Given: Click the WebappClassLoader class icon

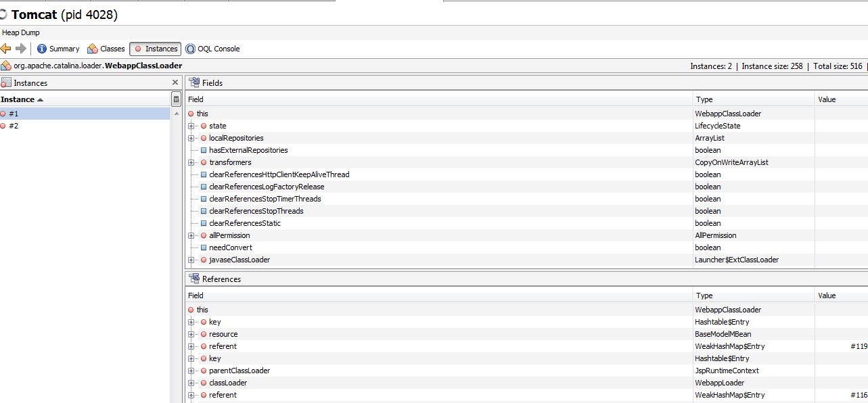Looking at the screenshot, I should (x=6, y=66).
